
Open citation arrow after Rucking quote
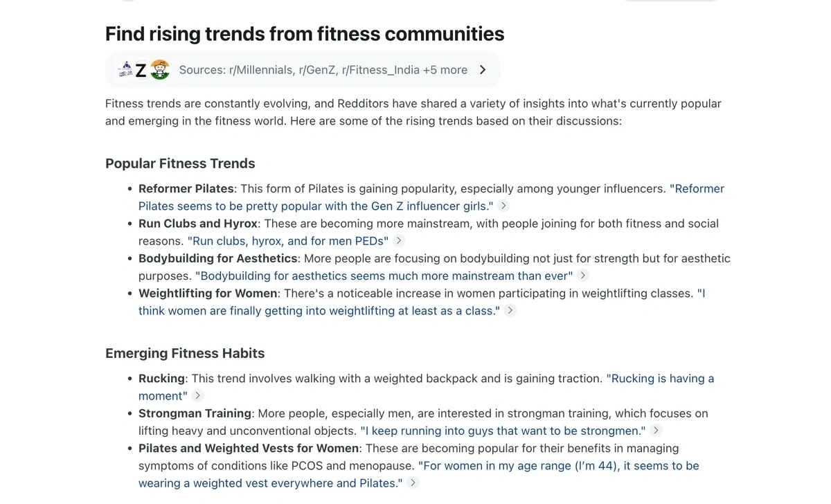(198, 395)
